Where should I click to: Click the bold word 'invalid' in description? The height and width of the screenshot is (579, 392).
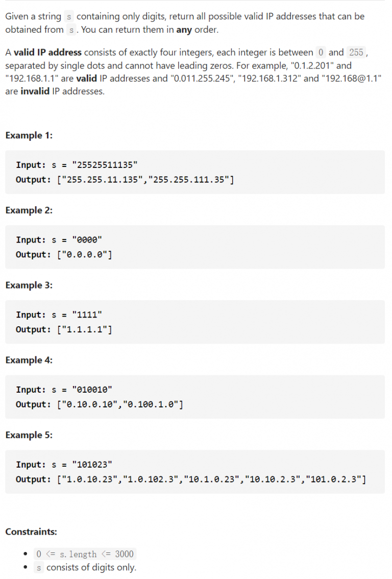(35, 92)
